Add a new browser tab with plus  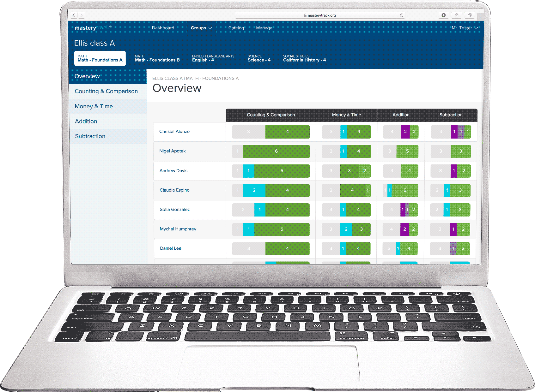click(480, 17)
